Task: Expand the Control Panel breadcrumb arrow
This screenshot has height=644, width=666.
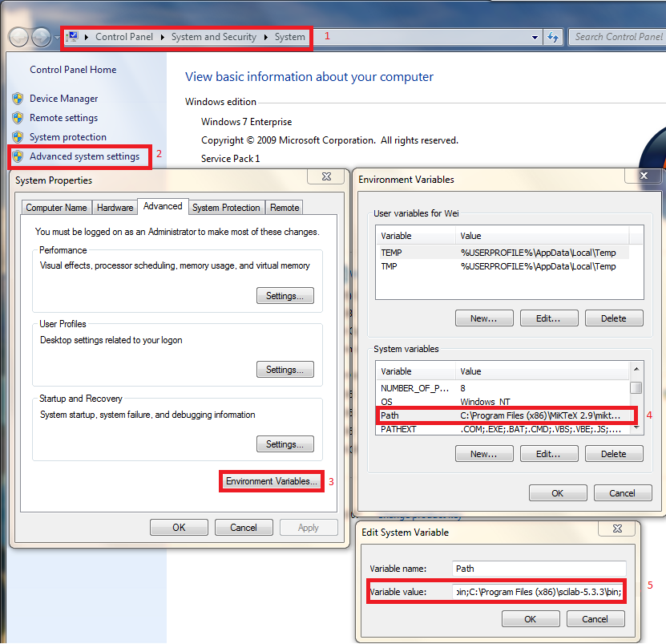Action: [x=162, y=38]
